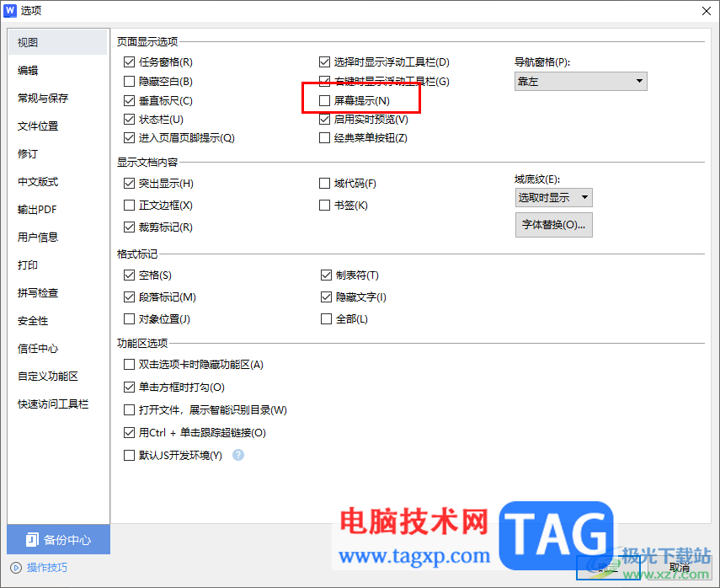Toggle the 空格(S) format mark checkbox
The image size is (720, 588).
pos(129,275)
